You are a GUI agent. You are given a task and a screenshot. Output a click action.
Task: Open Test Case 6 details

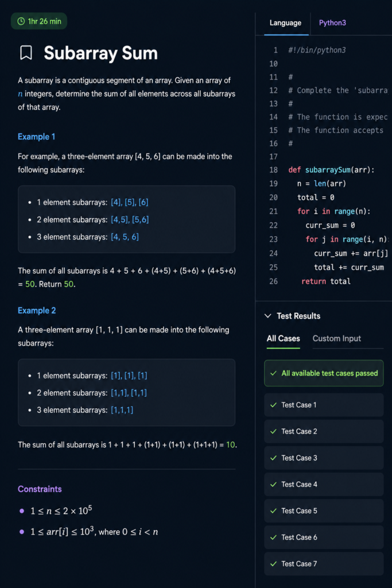click(324, 537)
